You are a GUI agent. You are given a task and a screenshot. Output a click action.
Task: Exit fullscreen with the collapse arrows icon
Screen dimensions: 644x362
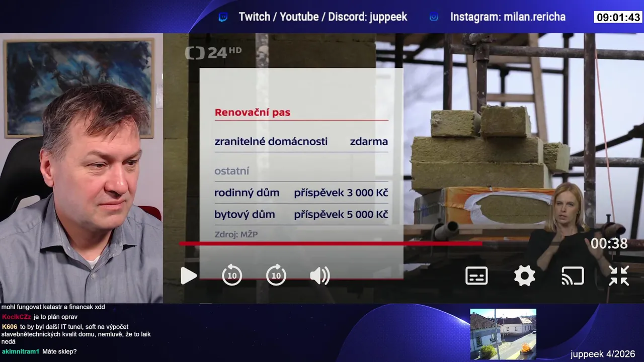[x=619, y=276]
